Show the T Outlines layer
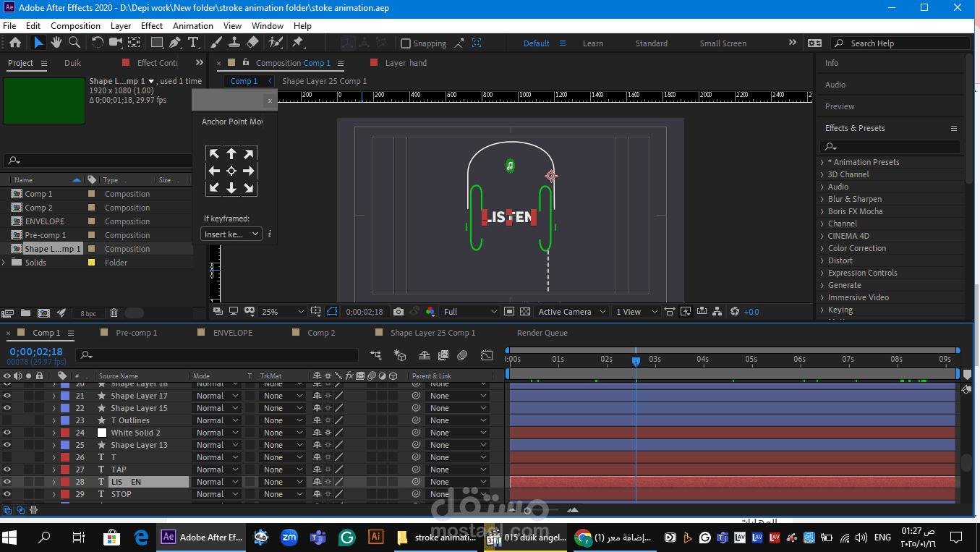The image size is (980, 552). (7, 420)
